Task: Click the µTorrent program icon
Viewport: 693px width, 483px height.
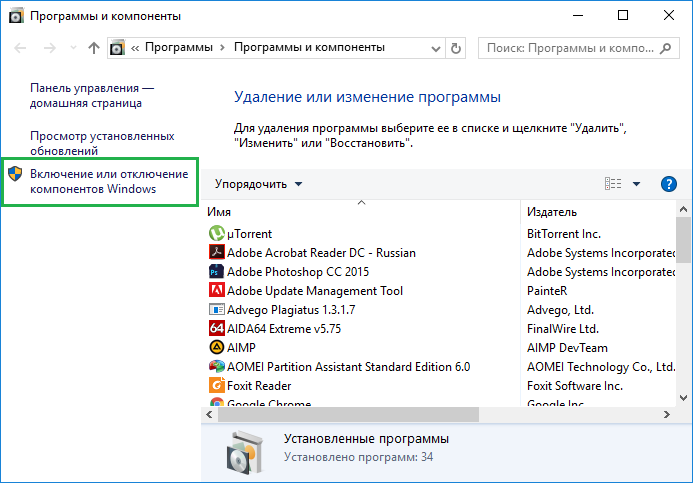Action: (216, 233)
